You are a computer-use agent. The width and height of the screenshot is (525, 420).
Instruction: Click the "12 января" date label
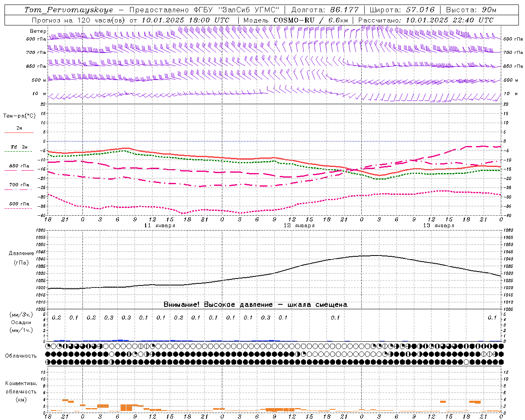click(x=299, y=226)
